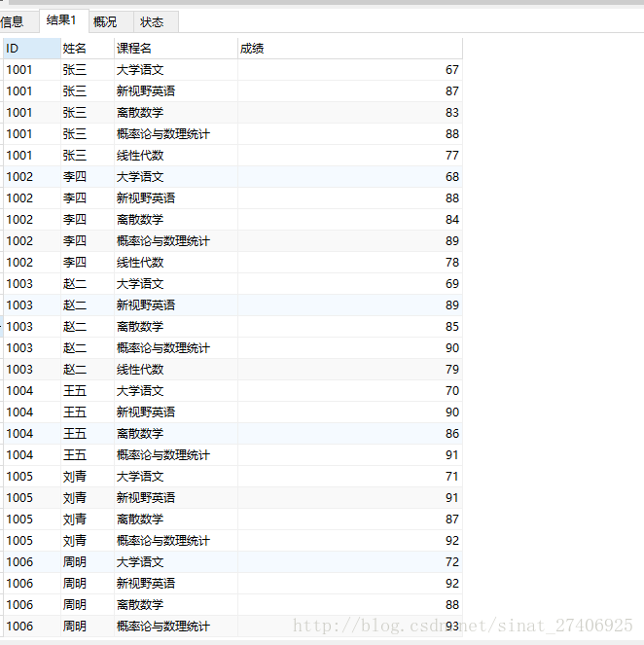Screen dimensions: 644x645
Task: Click ID 1002 in 新视野英语 row
Action: (32, 198)
